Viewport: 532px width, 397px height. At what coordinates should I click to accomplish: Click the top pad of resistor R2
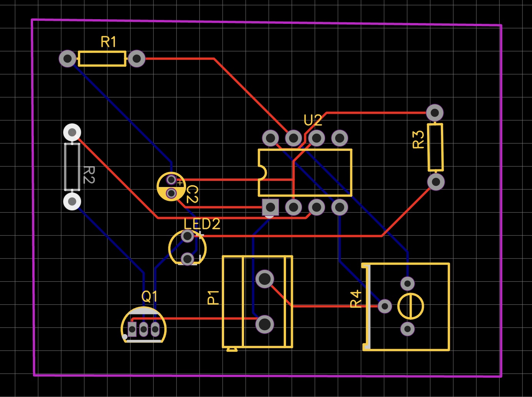pyautogui.click(x=72, y=132)
